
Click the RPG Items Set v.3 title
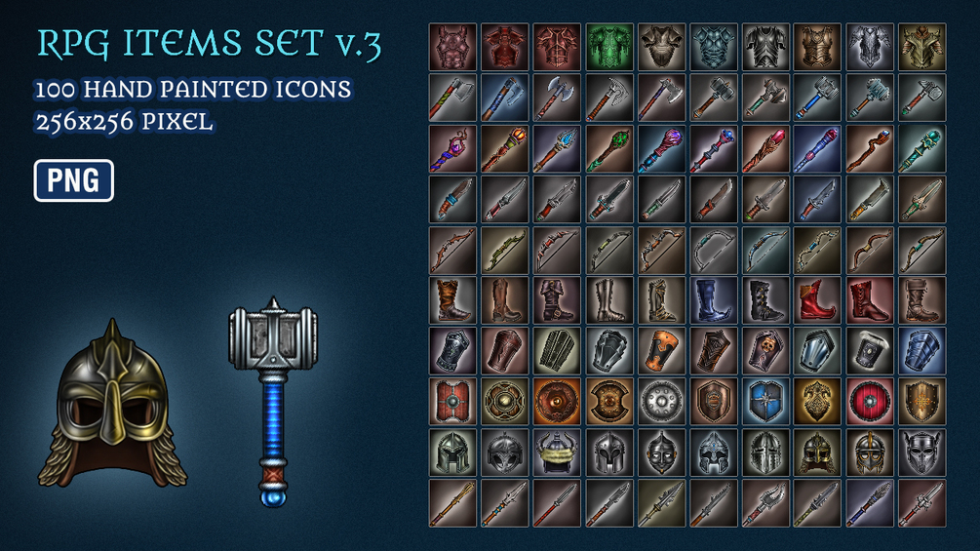(209, 44)
